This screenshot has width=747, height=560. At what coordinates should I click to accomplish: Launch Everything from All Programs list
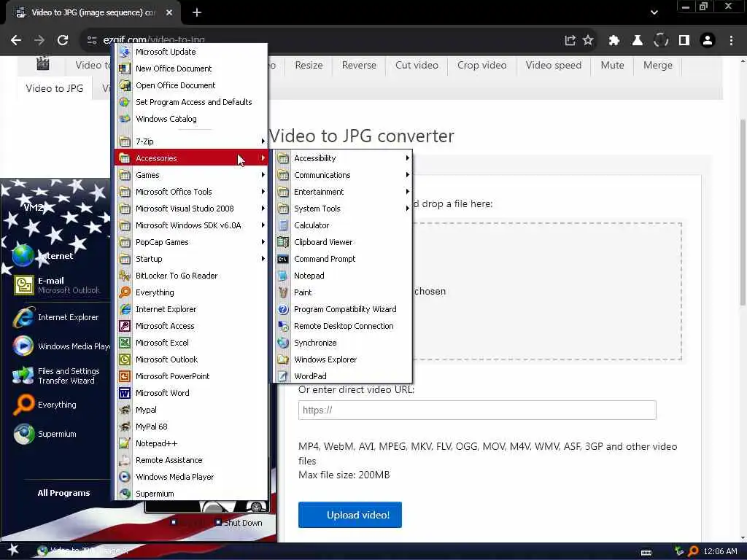[x=191, y=292]
